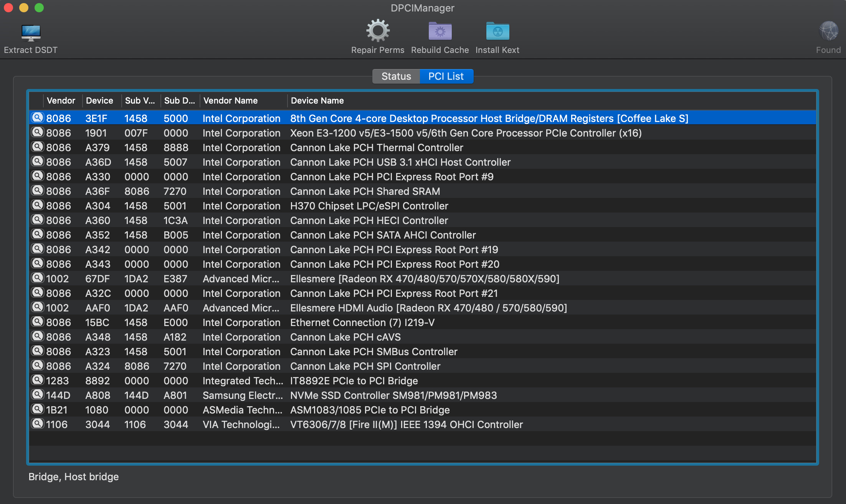846x504 pixels.
Task: Click the lookup icon for device 67DF
Action: click(37, 278)
